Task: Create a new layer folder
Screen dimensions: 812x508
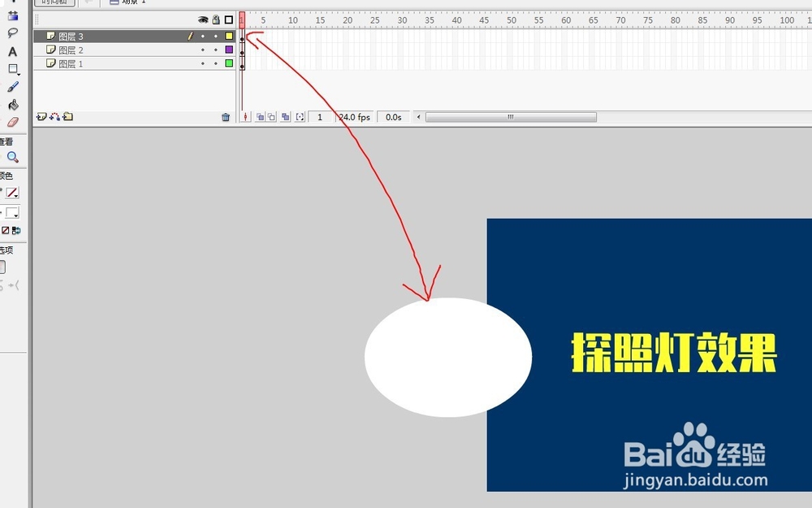Action: (68, 116)
